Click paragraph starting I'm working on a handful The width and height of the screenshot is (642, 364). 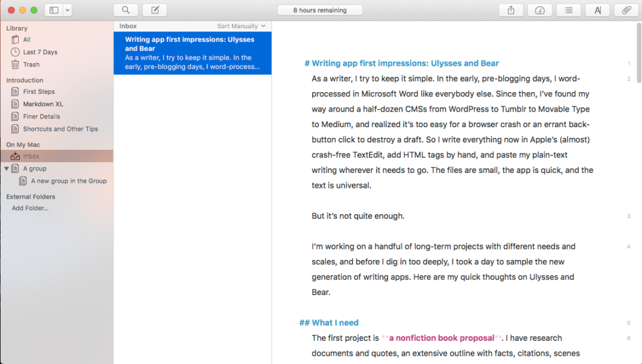point(443,269)
